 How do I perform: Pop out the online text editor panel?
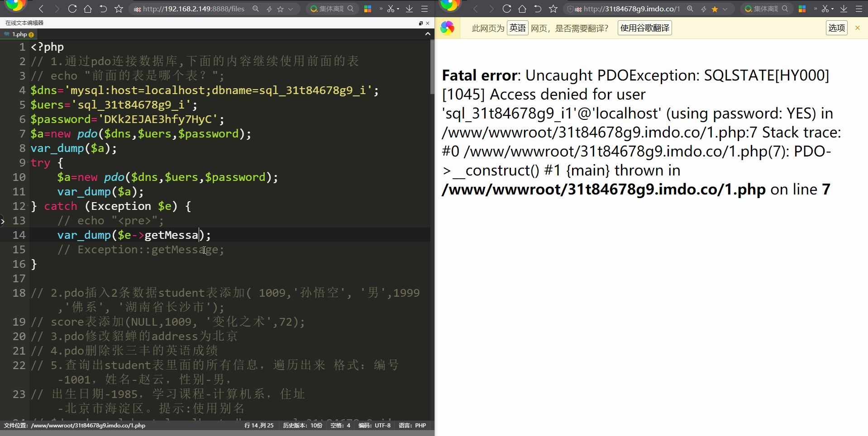[420, 23]
